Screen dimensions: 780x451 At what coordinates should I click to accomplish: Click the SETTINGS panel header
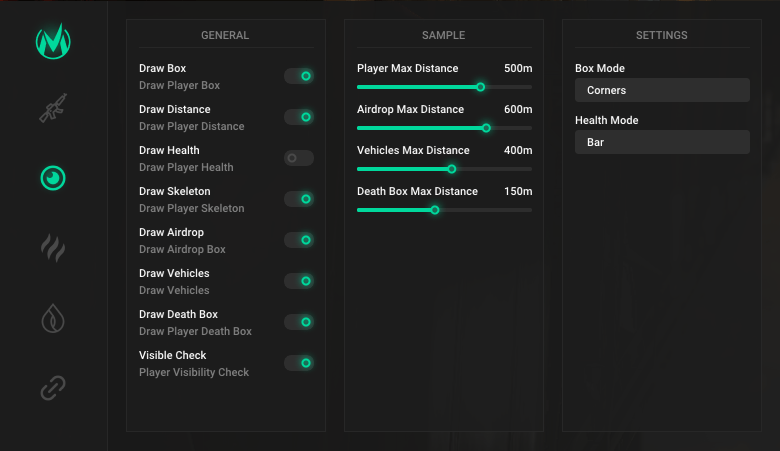point(661,36)
